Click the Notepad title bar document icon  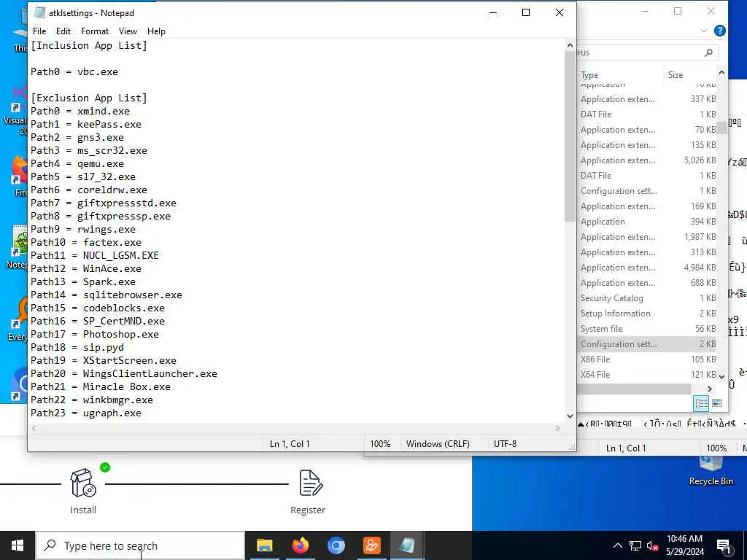[x=40, y=13]
